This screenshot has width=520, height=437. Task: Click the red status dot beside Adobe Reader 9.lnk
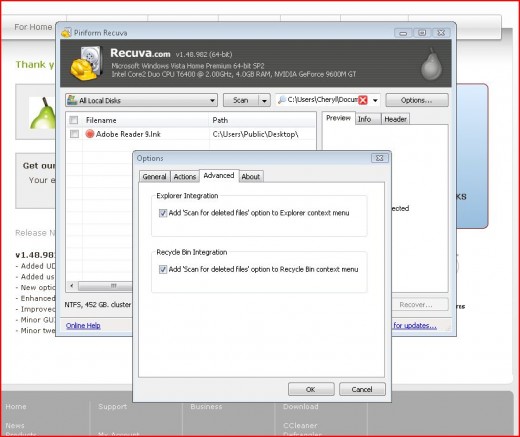[x=90, y=134]
